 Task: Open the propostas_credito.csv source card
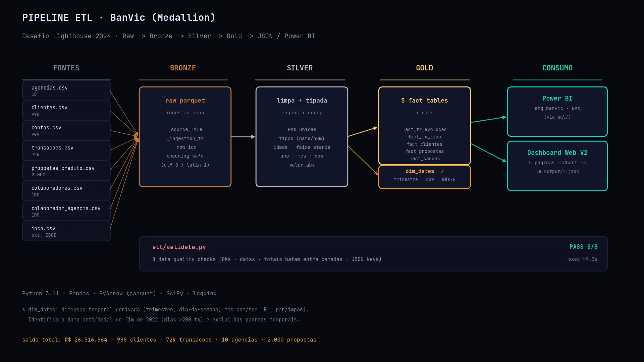66,171
